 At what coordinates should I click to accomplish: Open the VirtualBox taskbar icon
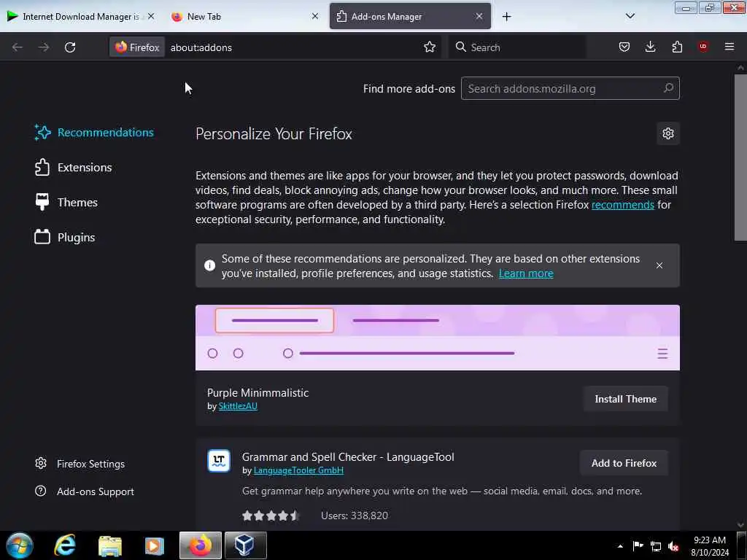[x=245, y=545]
